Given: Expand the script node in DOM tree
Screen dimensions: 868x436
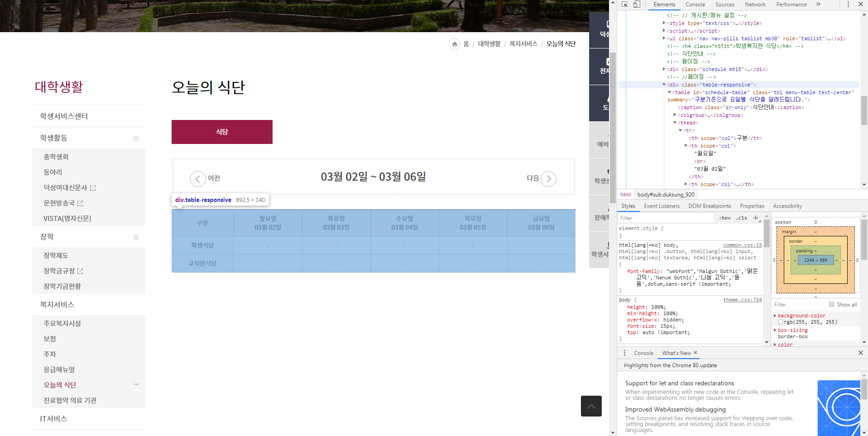Looking at the screenshot, I should pos(664,31).
